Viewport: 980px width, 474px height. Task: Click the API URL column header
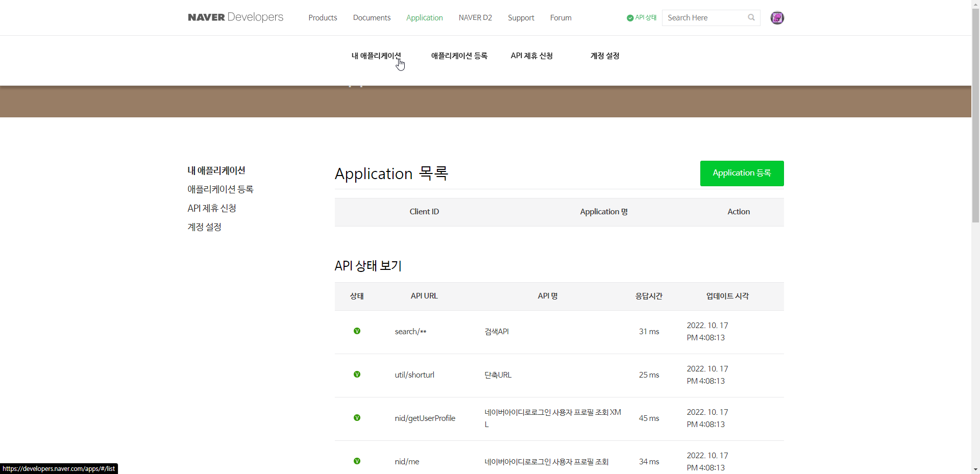point(424,296)
